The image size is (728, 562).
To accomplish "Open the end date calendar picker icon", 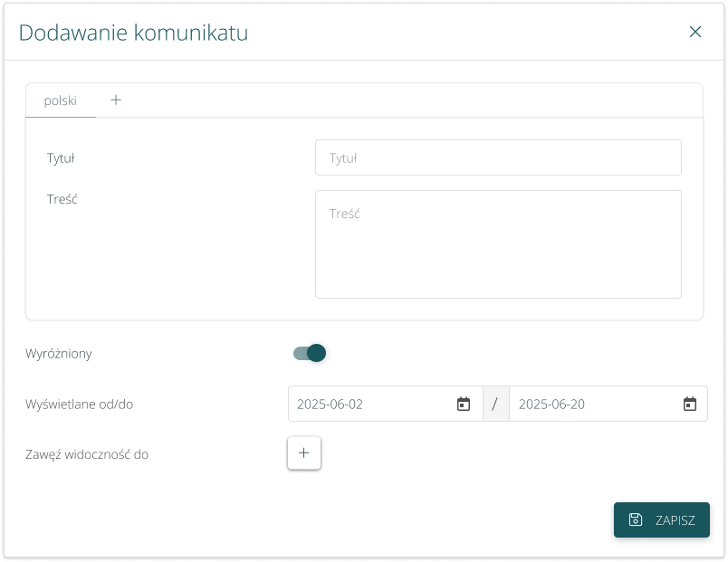I will pyautogui.click(x=689, y=405).
